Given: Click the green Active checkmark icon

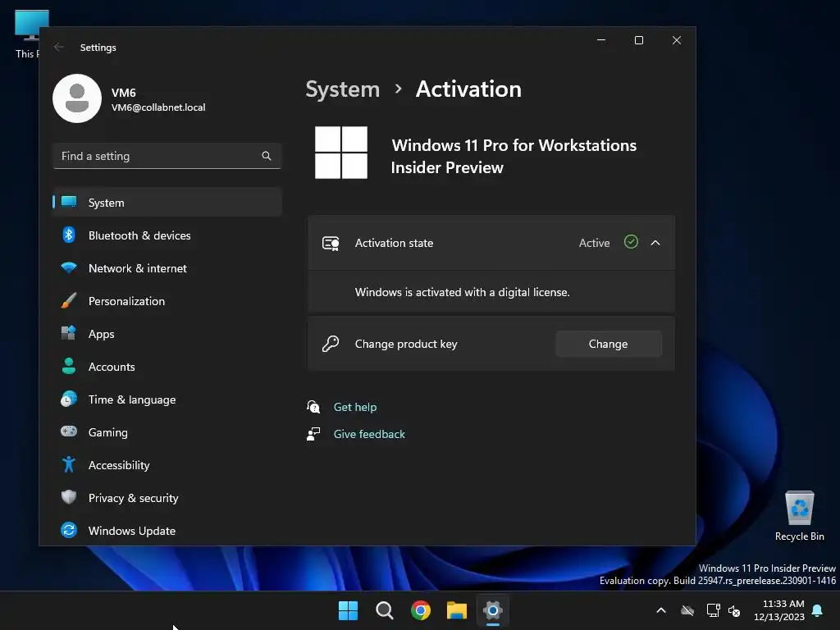Looking at the screenshot, I should pos(631,242).
